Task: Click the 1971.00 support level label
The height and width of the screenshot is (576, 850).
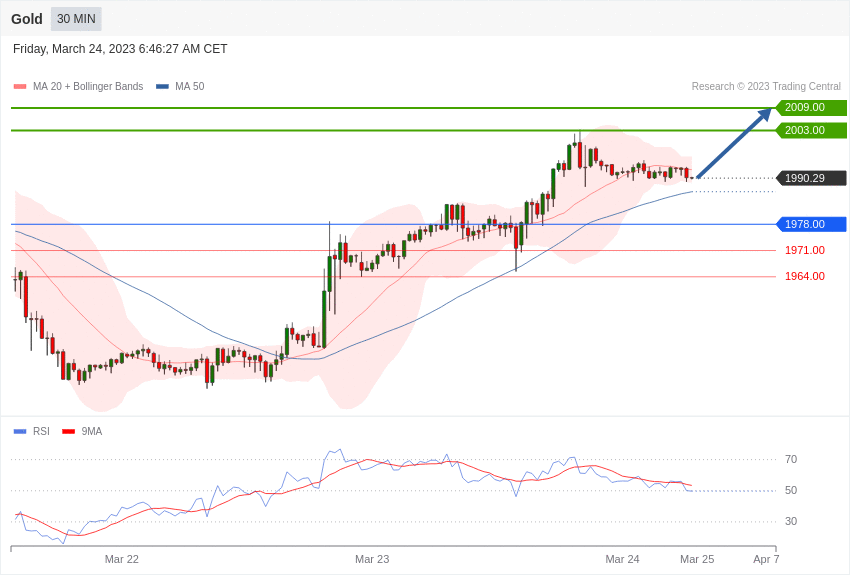Action: [804, 250]
